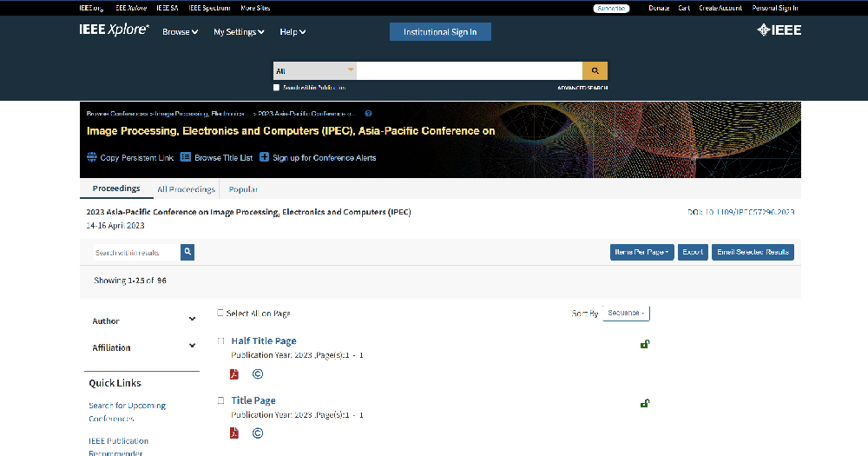Click the help icon beside the breadcrumb
The image size is (868, 456).
click(368, 113)
